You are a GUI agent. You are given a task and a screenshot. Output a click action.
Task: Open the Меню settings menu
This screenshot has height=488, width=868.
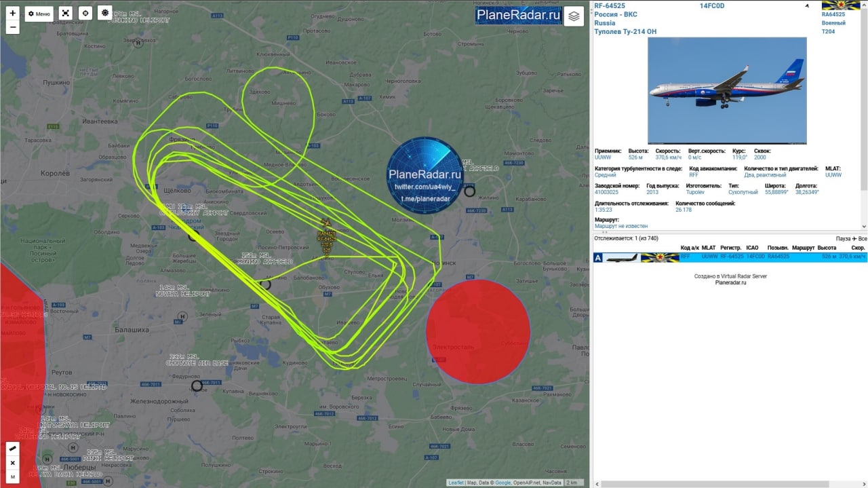[x=39, y=14]
